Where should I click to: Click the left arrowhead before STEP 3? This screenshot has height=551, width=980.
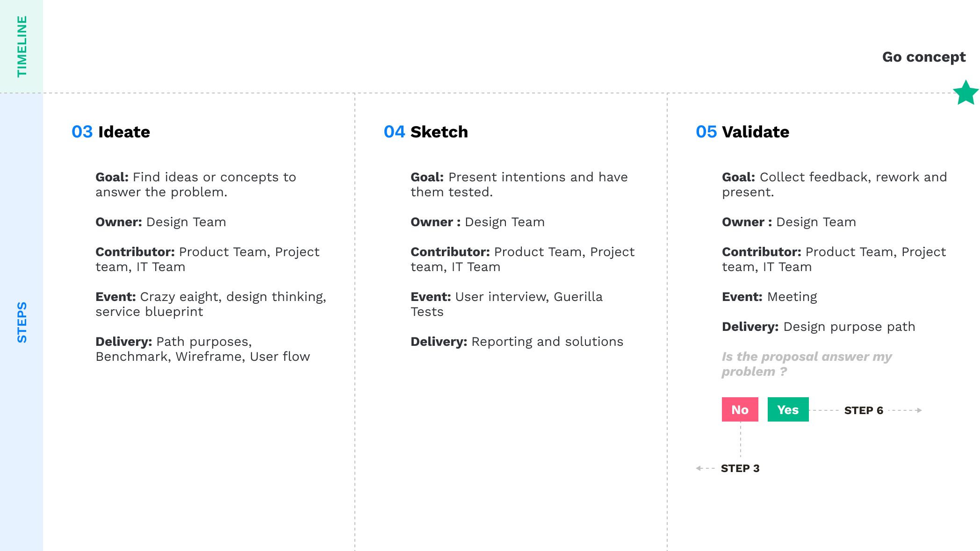click(699, 468)
